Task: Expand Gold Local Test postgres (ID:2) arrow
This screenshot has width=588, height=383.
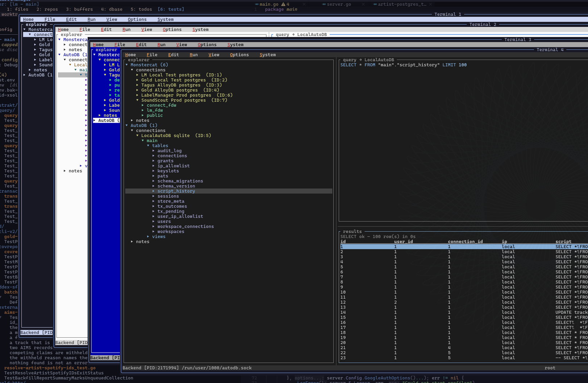Action: [137, 80]
